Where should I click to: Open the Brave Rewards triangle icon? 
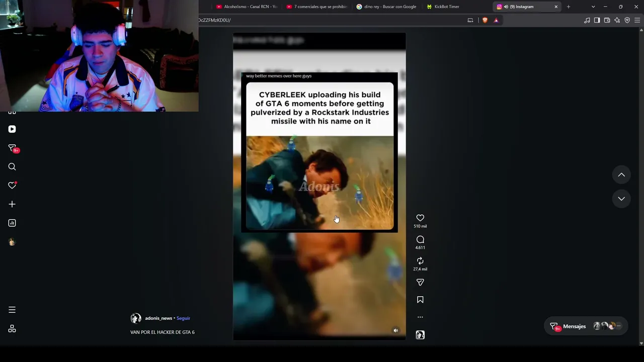coord(496,20)
